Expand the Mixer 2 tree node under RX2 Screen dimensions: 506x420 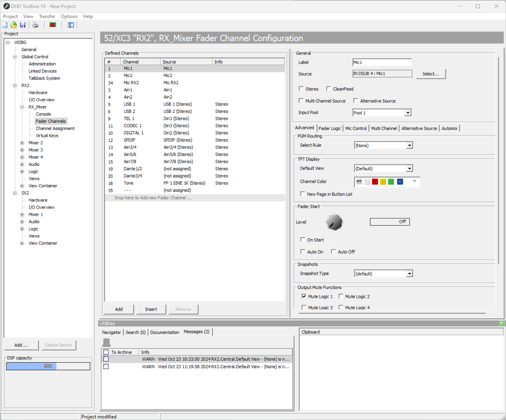coord(22,143)
